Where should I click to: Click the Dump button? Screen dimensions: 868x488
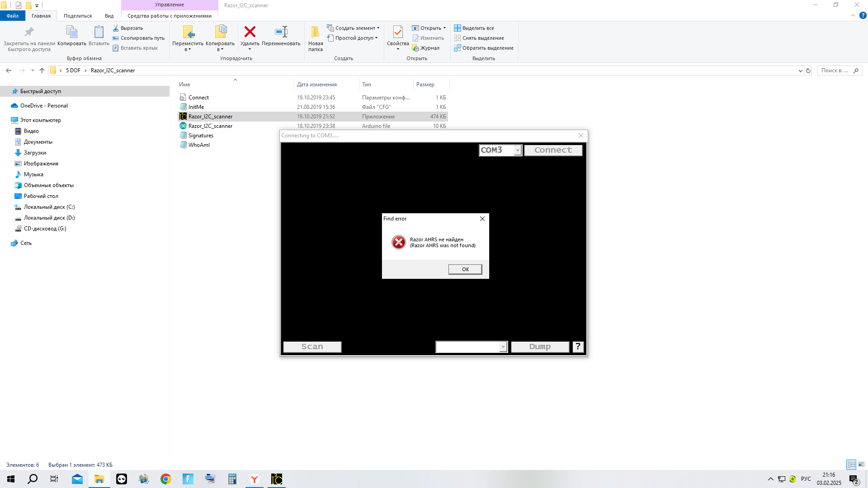pos(540,347)
